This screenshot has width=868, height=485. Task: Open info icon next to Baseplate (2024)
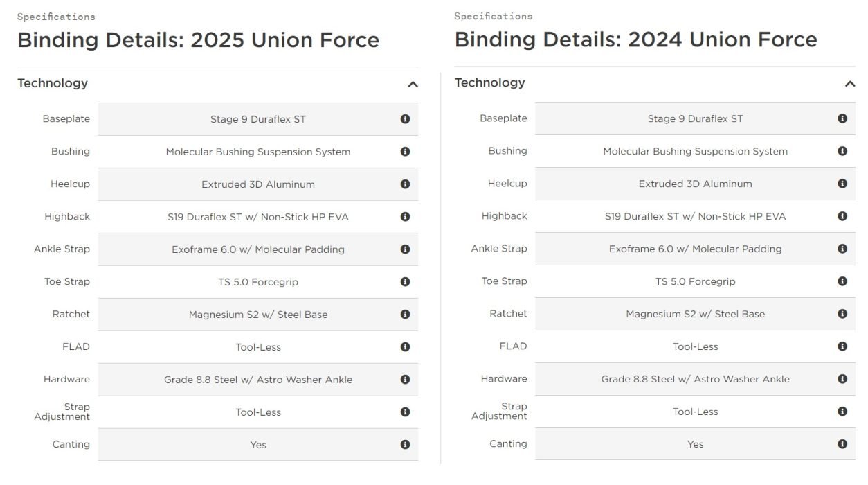coord(842,118)
